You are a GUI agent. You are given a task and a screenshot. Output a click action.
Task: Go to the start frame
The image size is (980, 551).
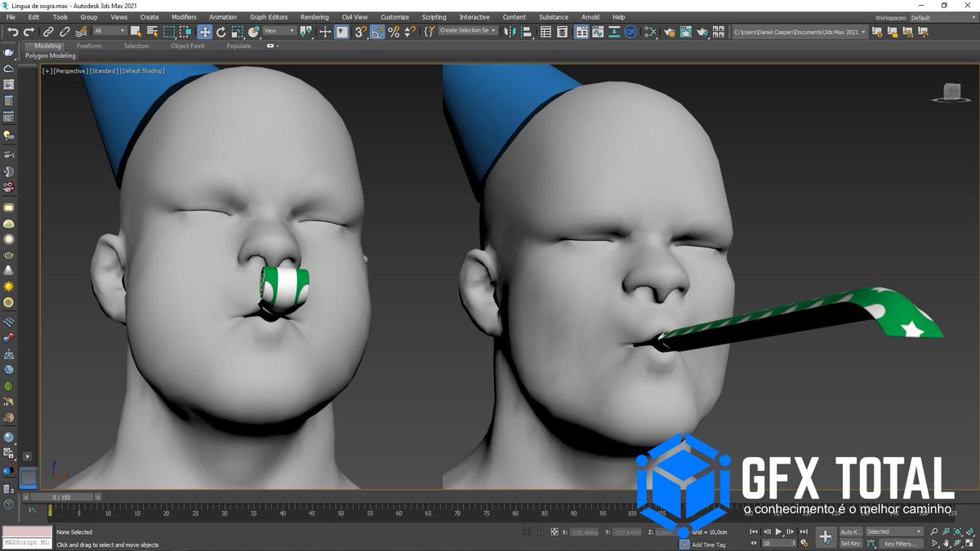point(754,531)
